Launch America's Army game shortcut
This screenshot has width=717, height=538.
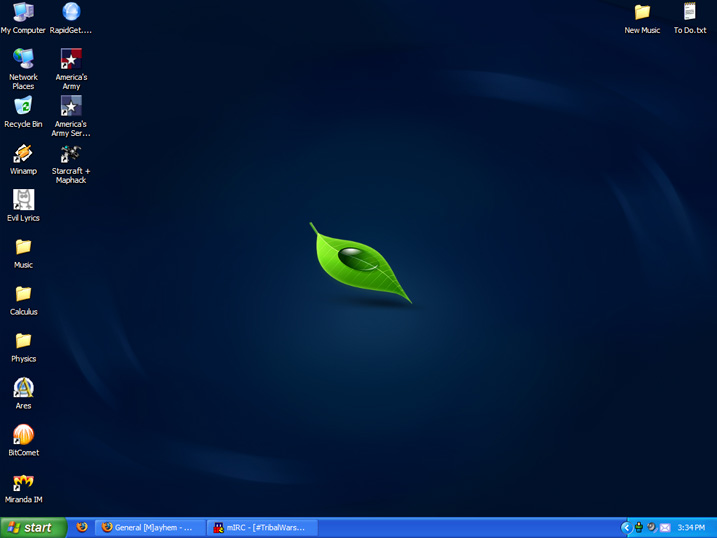click(71, 69)
